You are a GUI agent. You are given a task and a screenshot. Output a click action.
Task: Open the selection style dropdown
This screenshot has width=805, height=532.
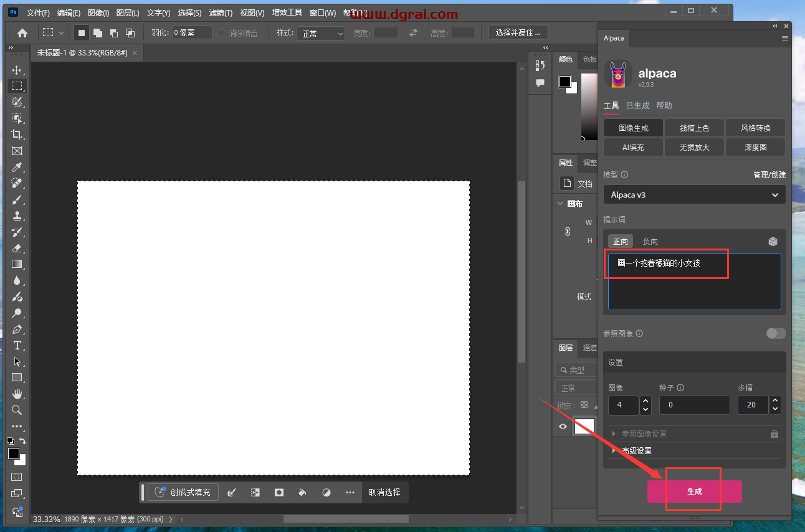(320, 33)
